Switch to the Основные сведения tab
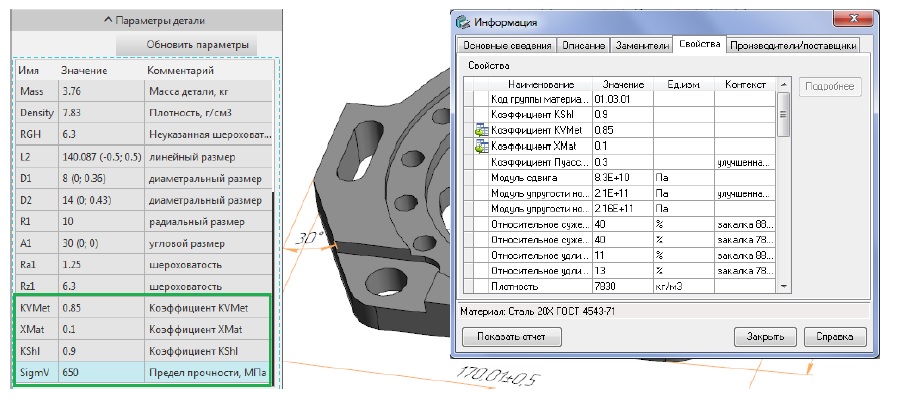Image resolution: width=900 pixels, height=402 pixels. pyautogui.click(x=504, y=46)
